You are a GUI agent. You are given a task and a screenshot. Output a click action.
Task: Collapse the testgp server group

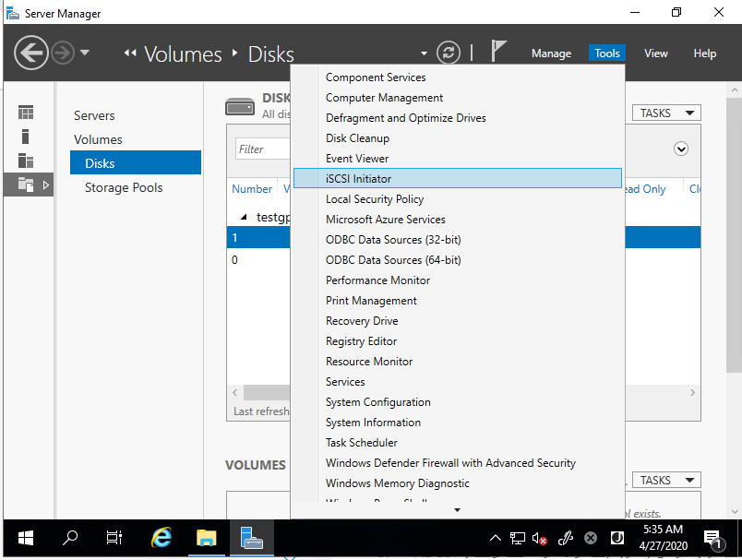tap(244, 218)
